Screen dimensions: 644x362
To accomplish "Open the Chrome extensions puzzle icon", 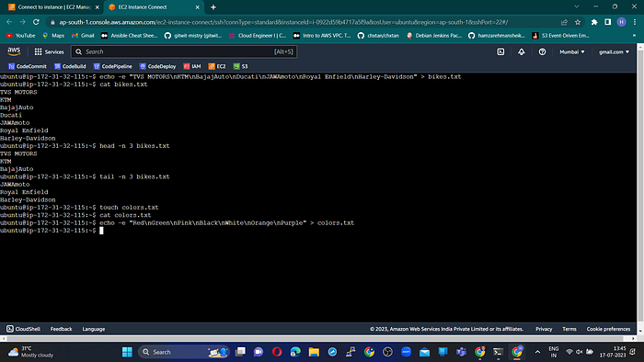I will (x=594, y=22).
